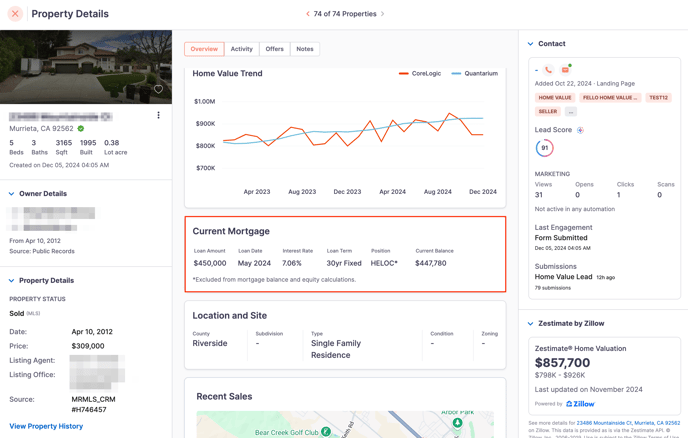Image resolution: width=688 pixels, height=438 pixels.
Task: Click the property photo thumbnail
Action: click(86, 67)
